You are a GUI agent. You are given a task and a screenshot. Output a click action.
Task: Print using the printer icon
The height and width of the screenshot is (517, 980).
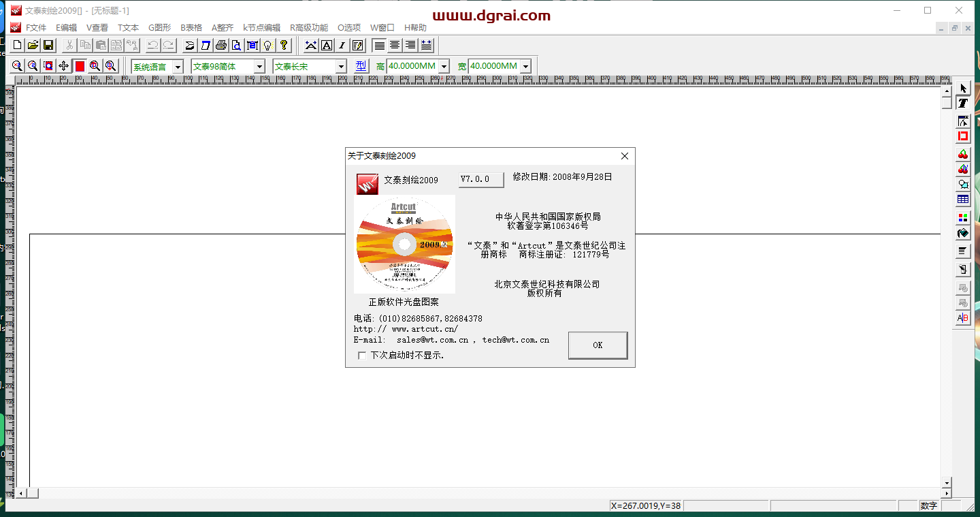220,45
